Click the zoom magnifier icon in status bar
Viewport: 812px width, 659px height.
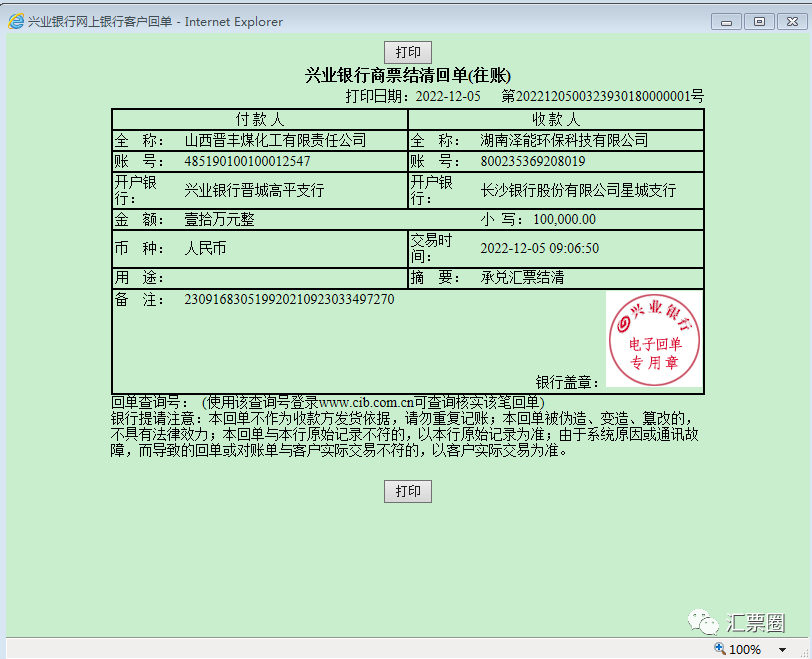[720, 648]
